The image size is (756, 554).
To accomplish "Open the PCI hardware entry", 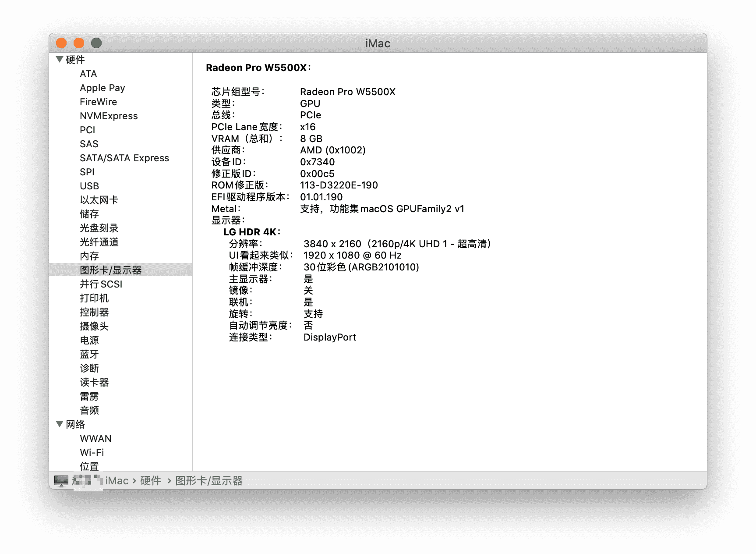I will click(87, 130).
